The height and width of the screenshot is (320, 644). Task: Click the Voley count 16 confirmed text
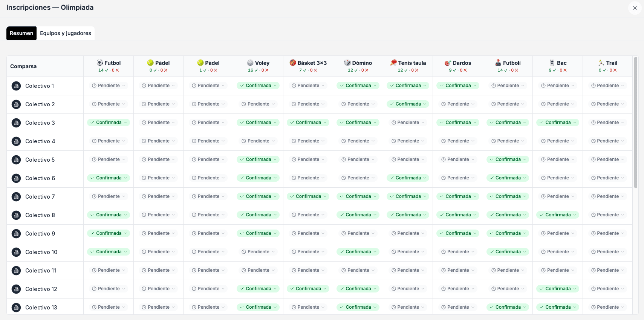click(253, 70)
